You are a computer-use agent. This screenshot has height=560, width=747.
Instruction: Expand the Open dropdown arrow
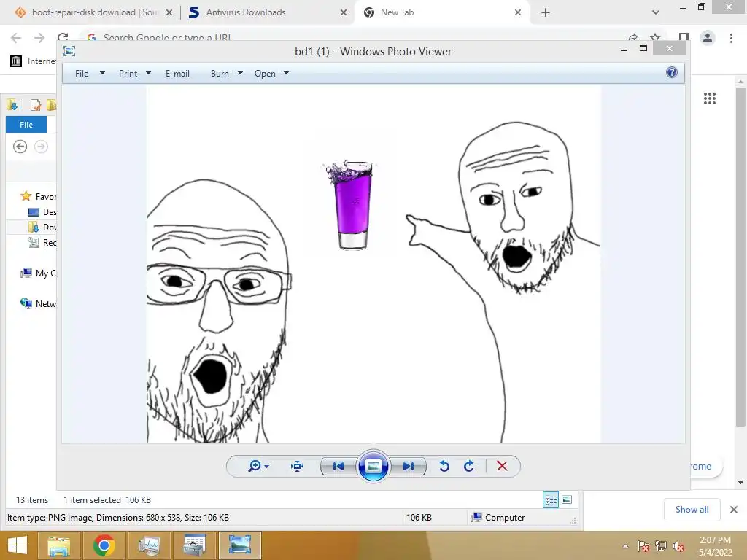286,74
